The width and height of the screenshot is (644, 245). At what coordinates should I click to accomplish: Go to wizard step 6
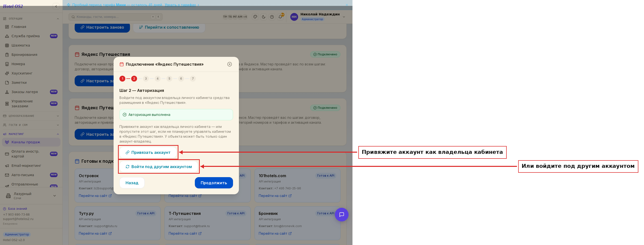[x=181, y=79]
